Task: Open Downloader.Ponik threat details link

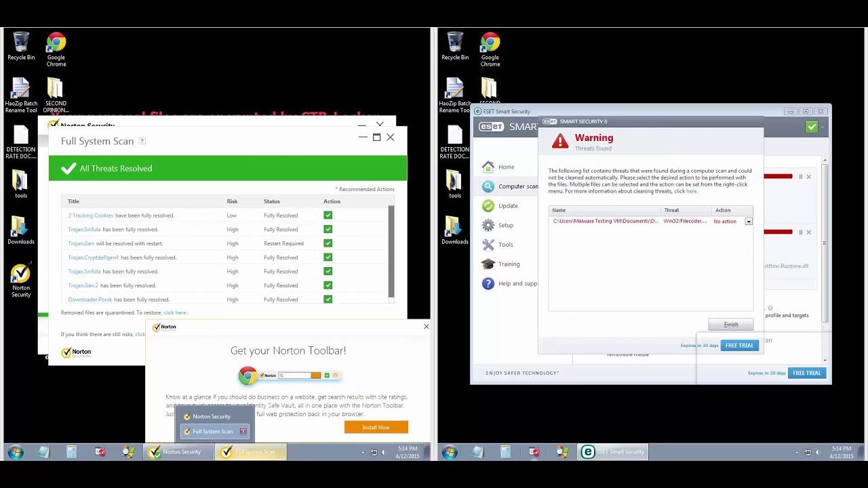Action: (90, 300)
